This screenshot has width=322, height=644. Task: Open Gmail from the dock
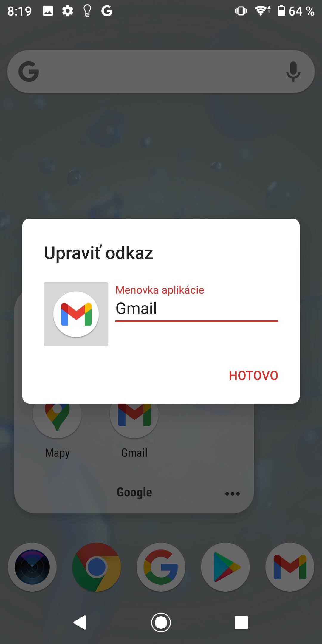coord(290,567)
